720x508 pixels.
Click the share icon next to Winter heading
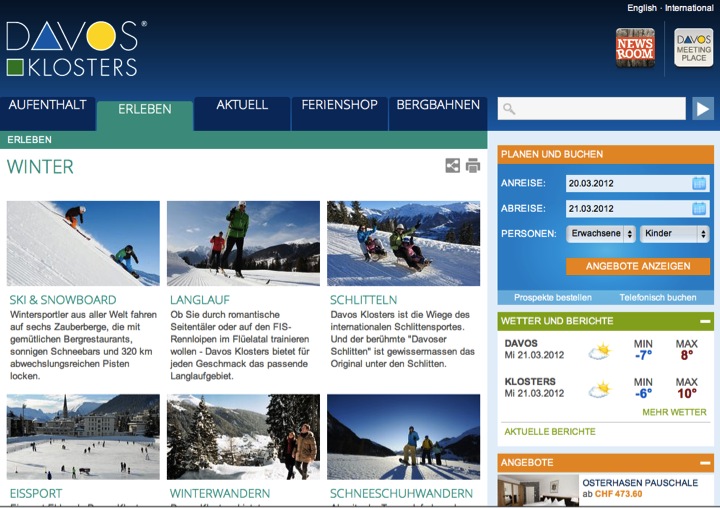pyautogui.click(x=452, y=165)
